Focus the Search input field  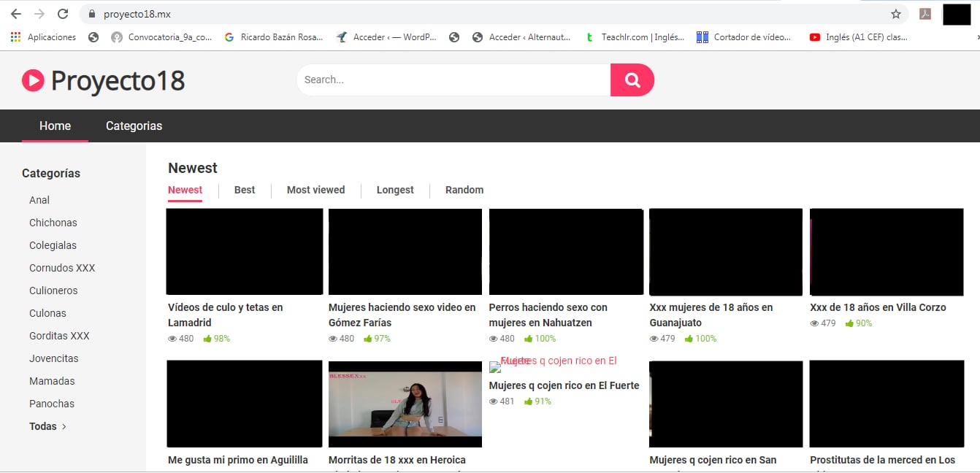[453, 80]
